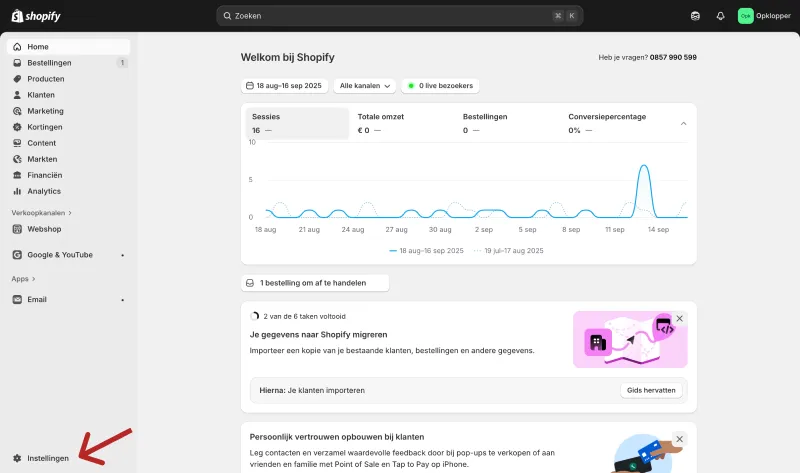Dismiss the migration guide card
The height and width of the screenshot is (473, 800).
coord(680,318)
